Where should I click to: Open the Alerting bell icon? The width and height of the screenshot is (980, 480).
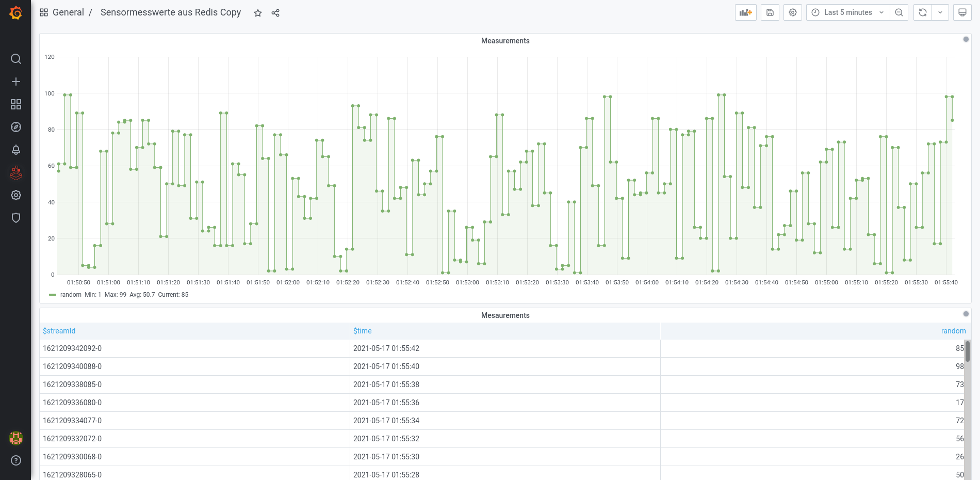click(x=16, y=150)
